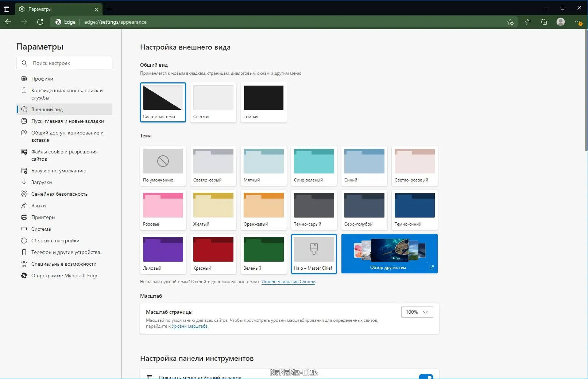Open Обзор других тем tile

tap(390, 254)
